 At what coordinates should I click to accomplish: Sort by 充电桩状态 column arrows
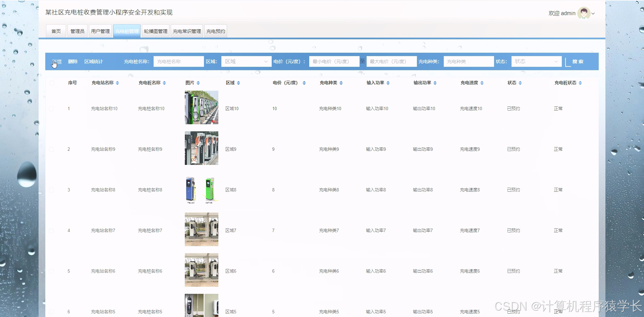coord(580,83)
